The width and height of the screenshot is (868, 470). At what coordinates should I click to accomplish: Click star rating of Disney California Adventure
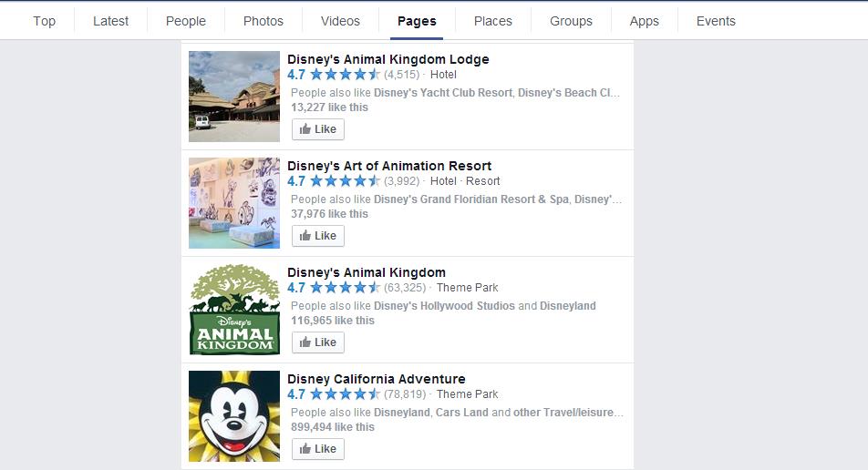point(345,394)
